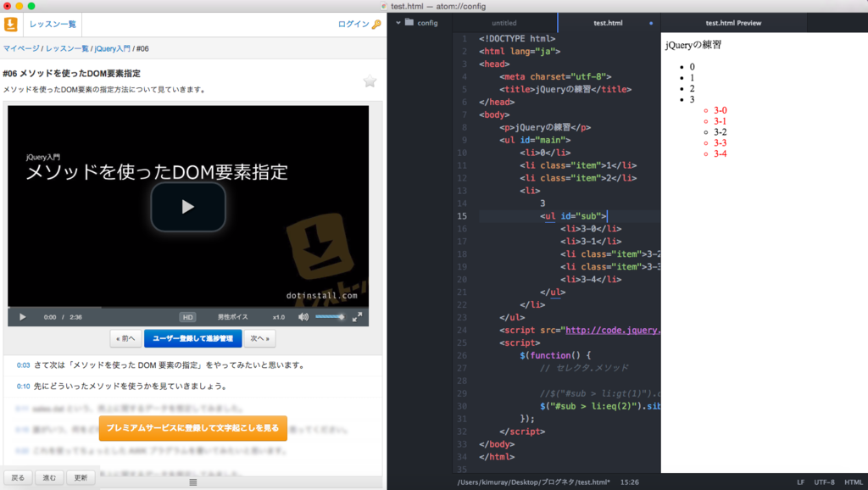Screen dimensions: 868x490
Task: Click ユーザー登録して進捗管理 button
Action: 192,338
